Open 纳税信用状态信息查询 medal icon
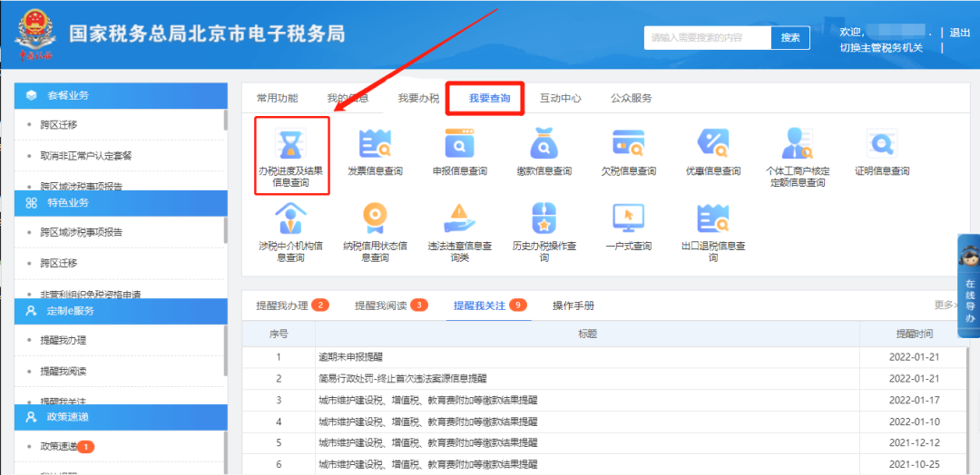 pos(375,218)
